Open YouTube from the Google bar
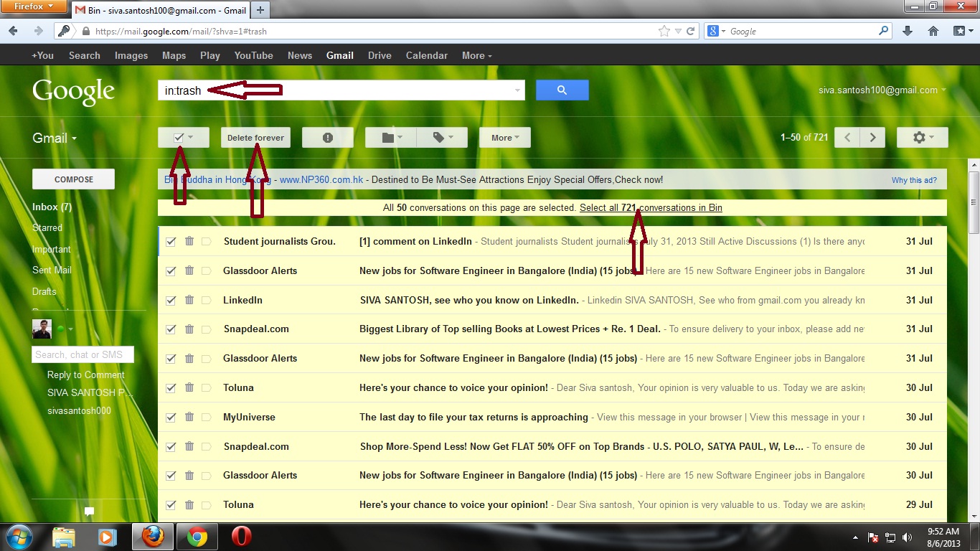Viewport: 980px width, 551px height. [253, 55]
